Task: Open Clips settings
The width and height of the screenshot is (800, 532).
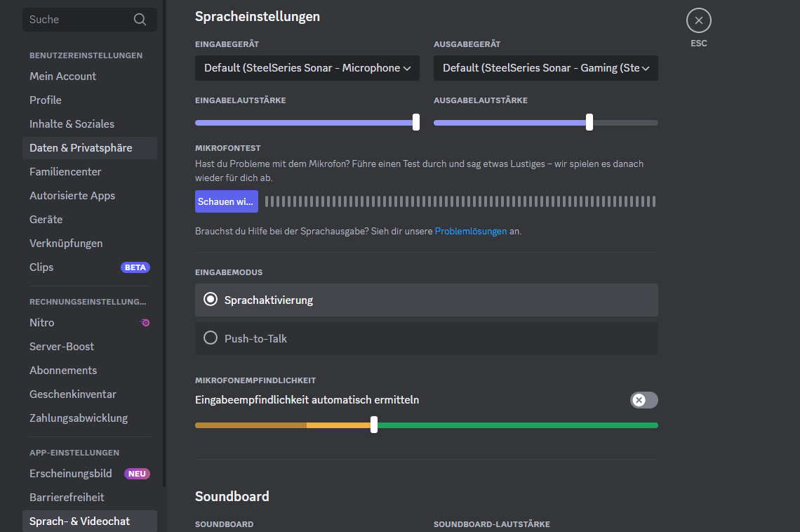Action: (x=90, y=267)
